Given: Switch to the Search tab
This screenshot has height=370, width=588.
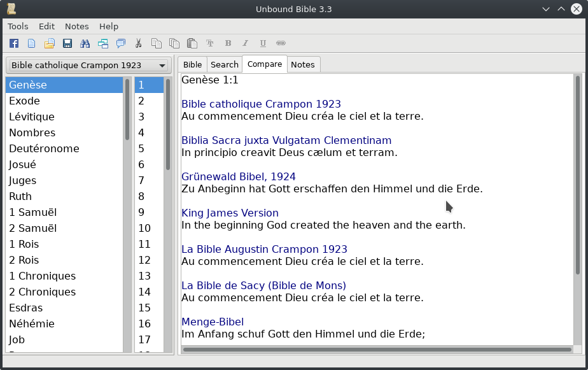Looking at the screenshot, I should tap(224, 64).
